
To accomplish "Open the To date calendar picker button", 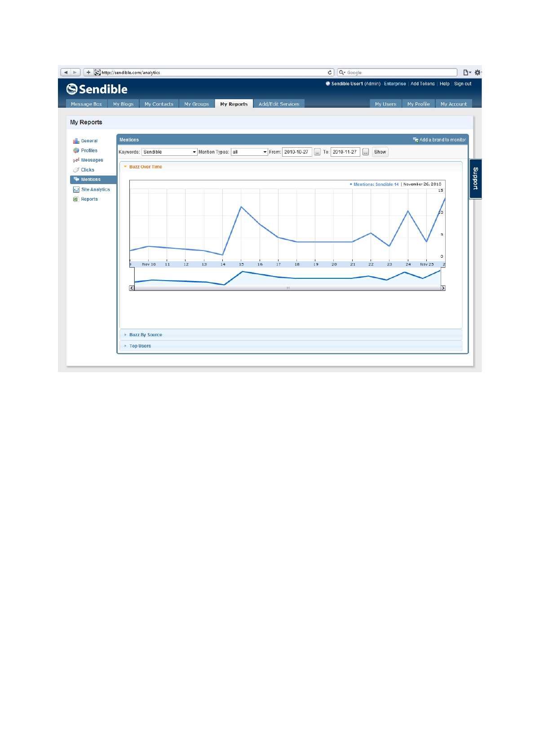I will 366,152.
